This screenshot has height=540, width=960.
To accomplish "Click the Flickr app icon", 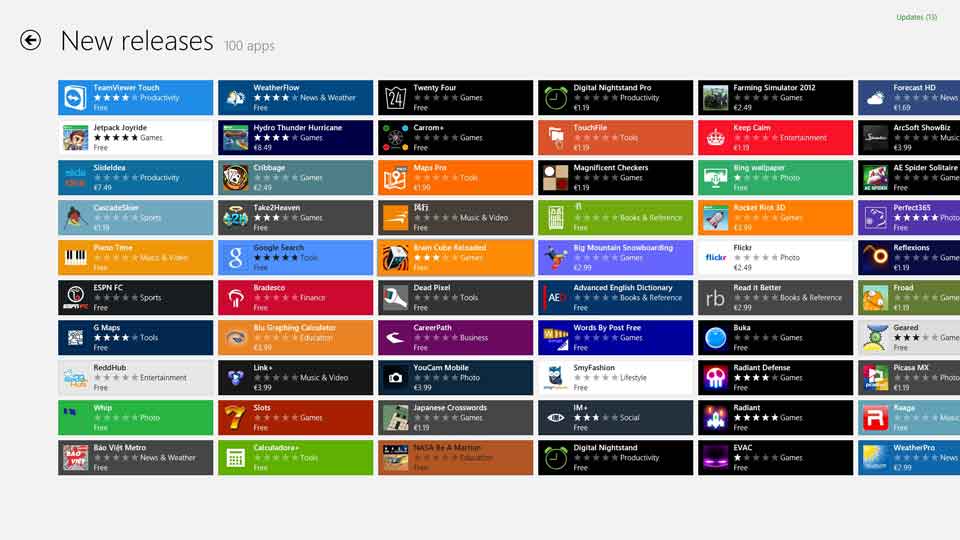I will (x=716, y=258).
